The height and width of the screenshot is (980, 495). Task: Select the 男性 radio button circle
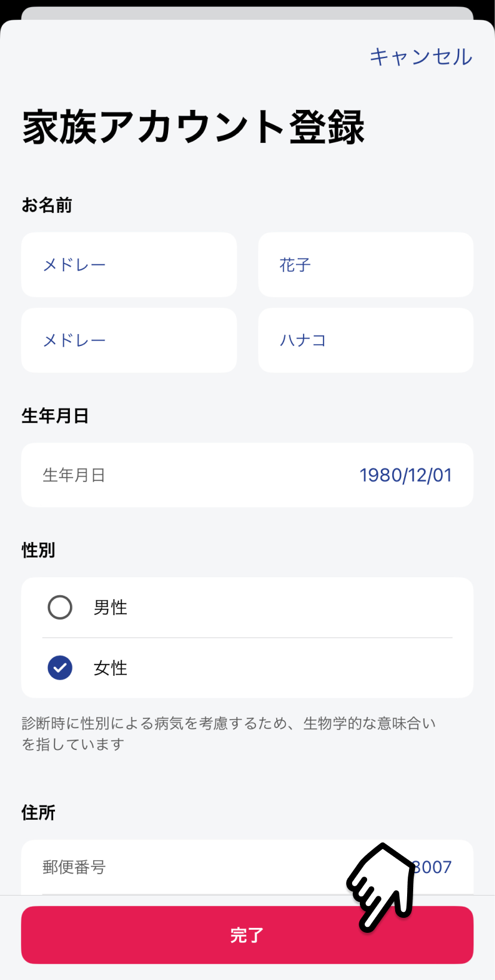[x=60, y=607]
